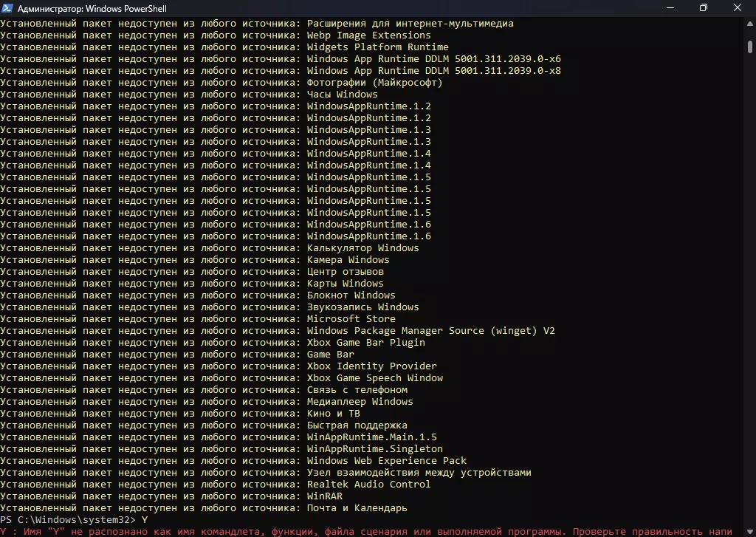Click the prompt line 'PS C:\Windows\system32>'
The image size is (756, 537).
tap(68, 520)
